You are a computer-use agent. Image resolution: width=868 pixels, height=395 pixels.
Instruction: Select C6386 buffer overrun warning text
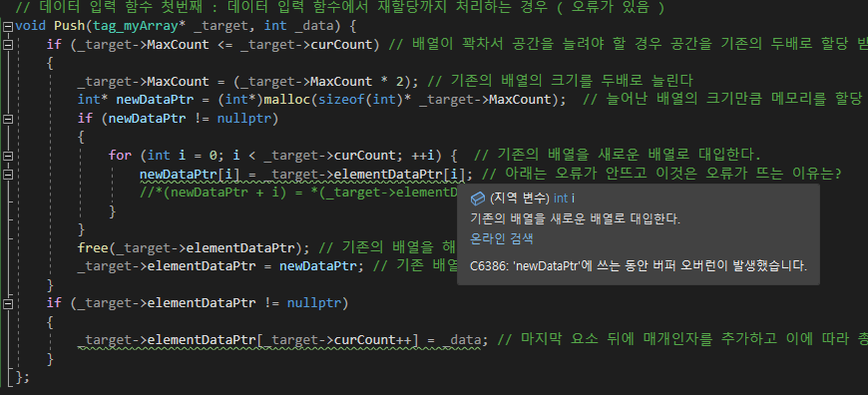click(639, 266)
